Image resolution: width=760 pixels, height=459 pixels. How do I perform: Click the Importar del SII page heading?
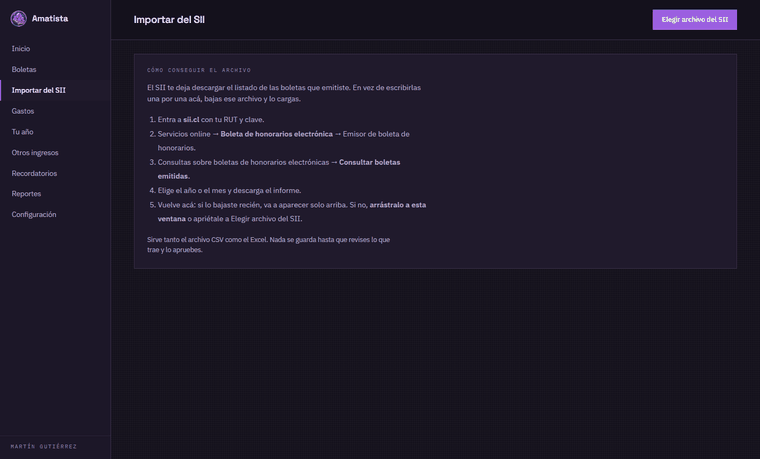point(169,20)
